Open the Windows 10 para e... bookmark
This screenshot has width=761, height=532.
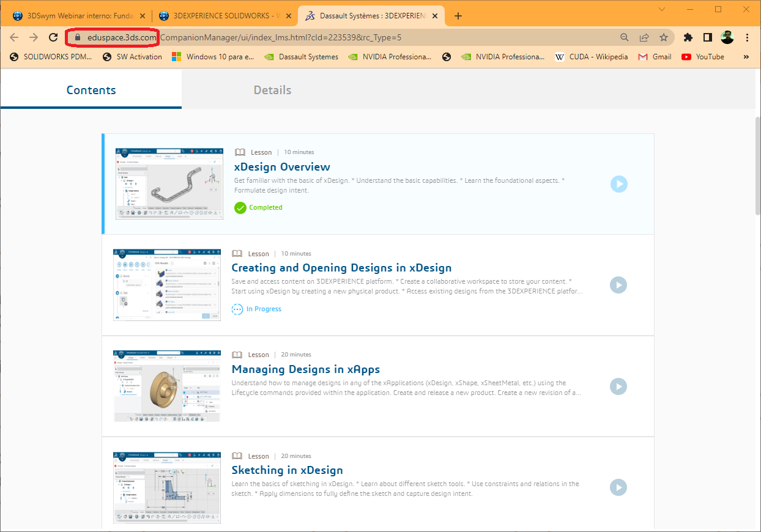click(x=213, y=57)
